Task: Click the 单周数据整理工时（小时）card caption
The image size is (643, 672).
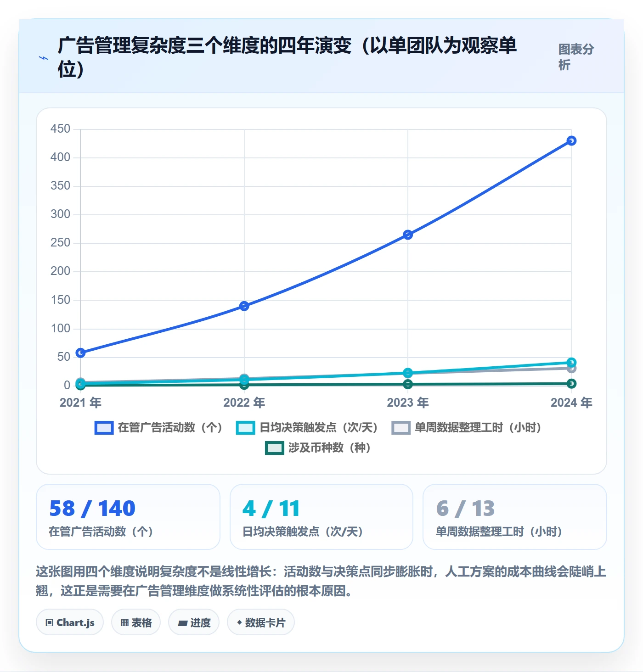Action: 499,532
